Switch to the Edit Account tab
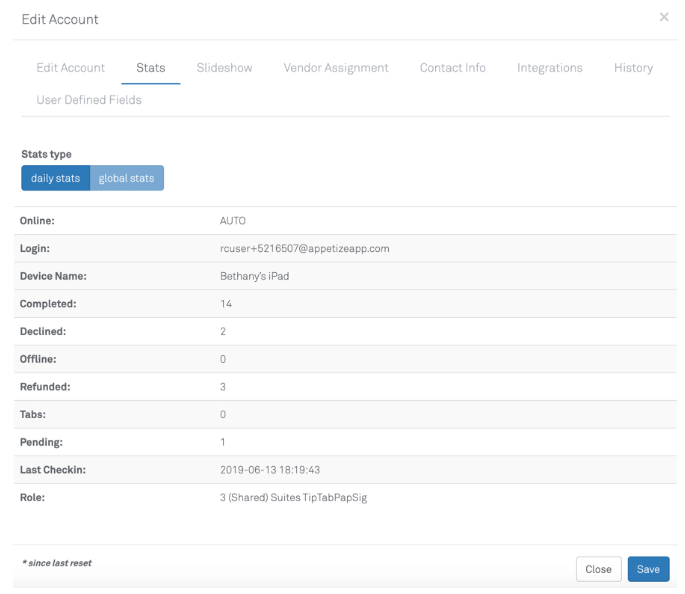Viewport: 685px width, 594px height. tap(70, 68)
